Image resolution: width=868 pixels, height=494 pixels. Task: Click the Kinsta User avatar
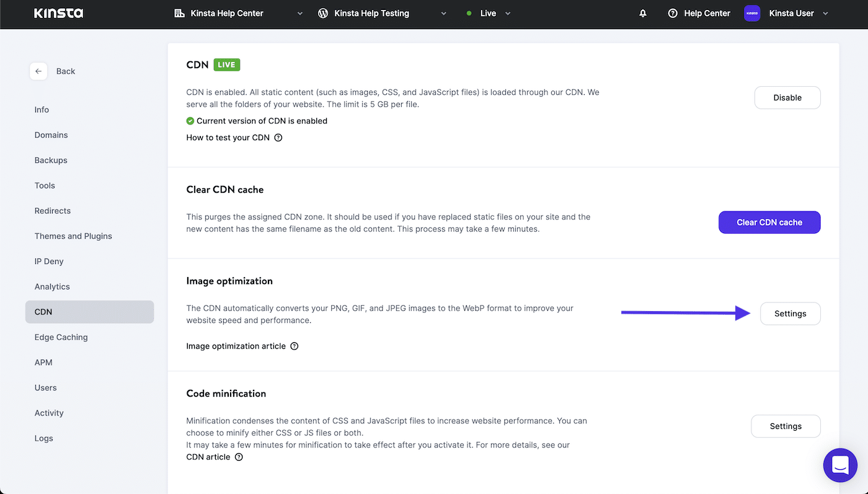click(752, 13)
